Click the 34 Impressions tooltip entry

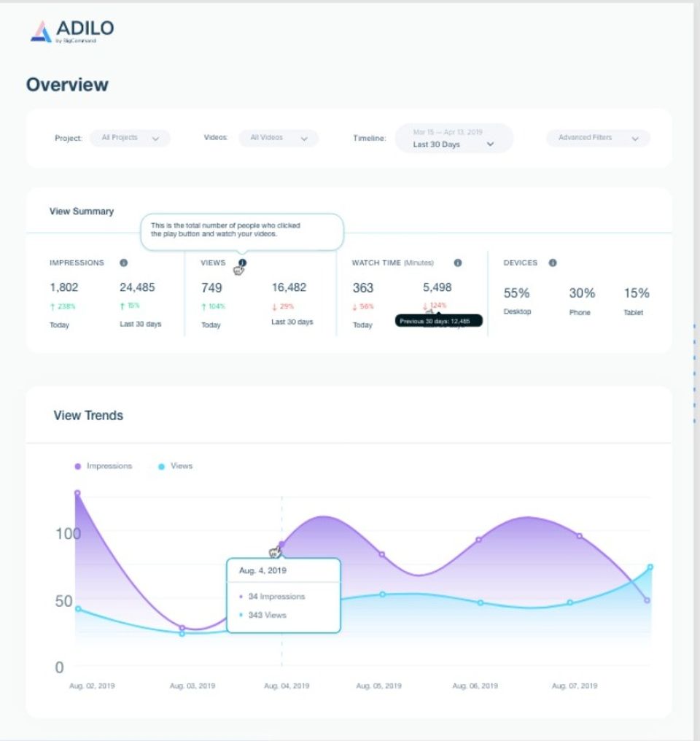point(273,597)
